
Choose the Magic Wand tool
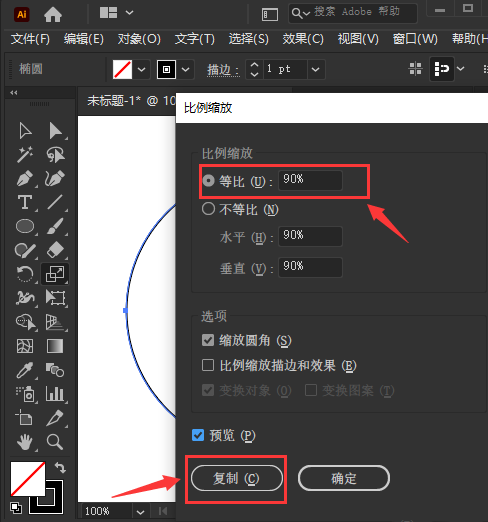coord(25,155)
